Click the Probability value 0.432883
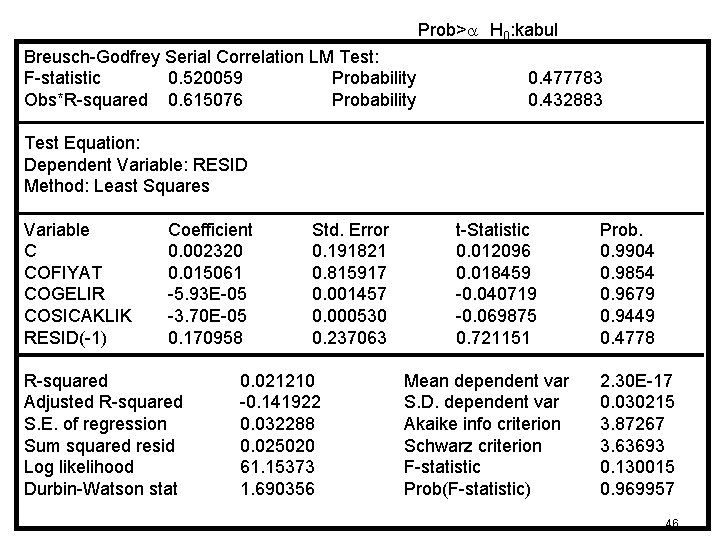This screenshot has height=540, width=720. pos(565,100)
